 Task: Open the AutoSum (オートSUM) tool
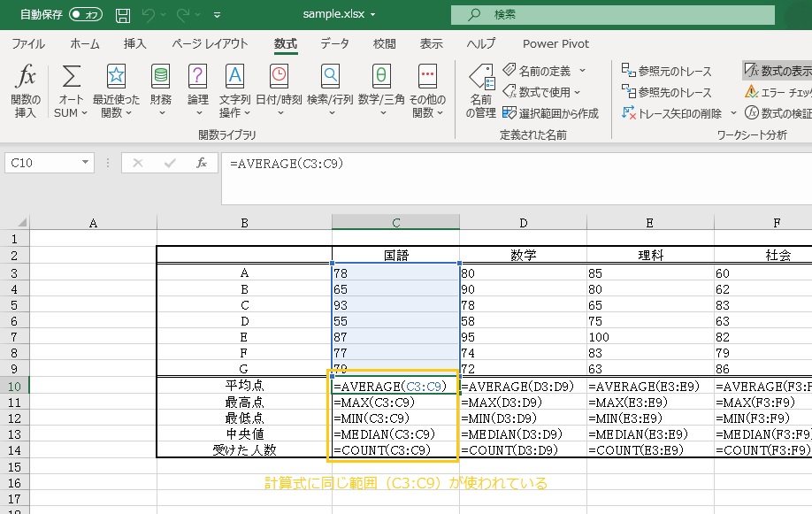(71, 90)
